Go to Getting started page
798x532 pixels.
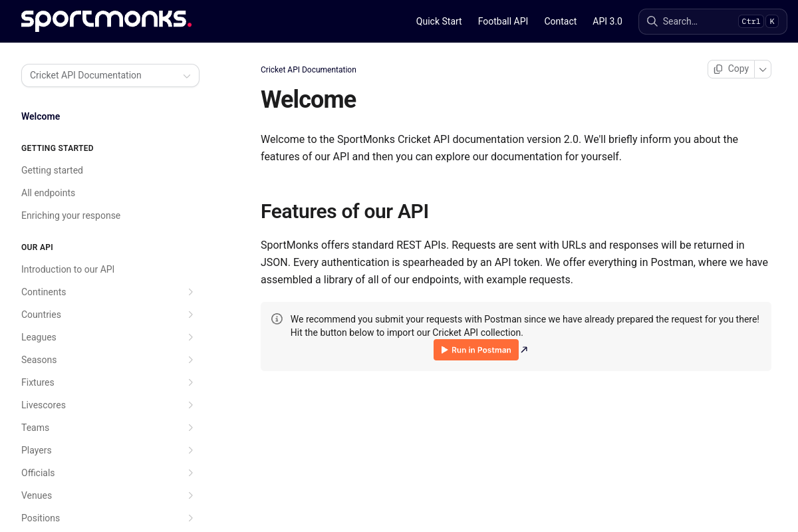(x=52, y=170)
